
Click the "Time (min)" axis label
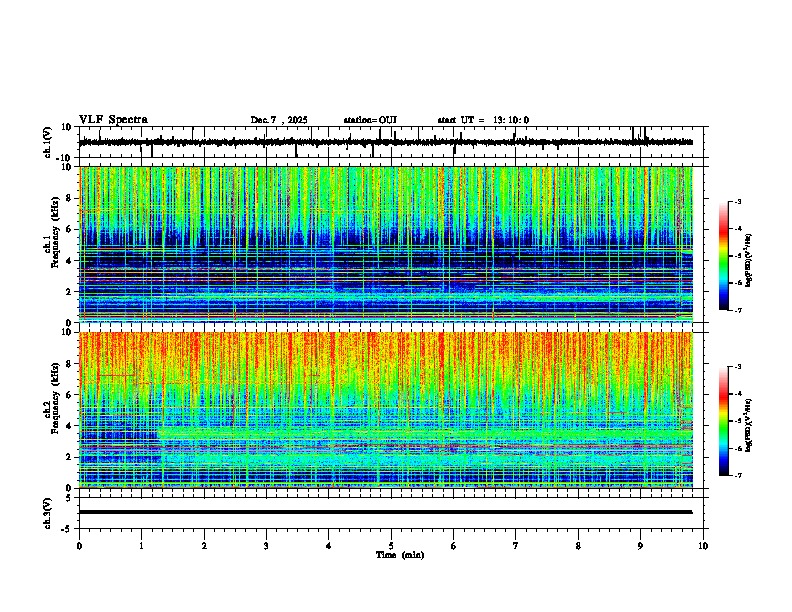tap(400, 555)
